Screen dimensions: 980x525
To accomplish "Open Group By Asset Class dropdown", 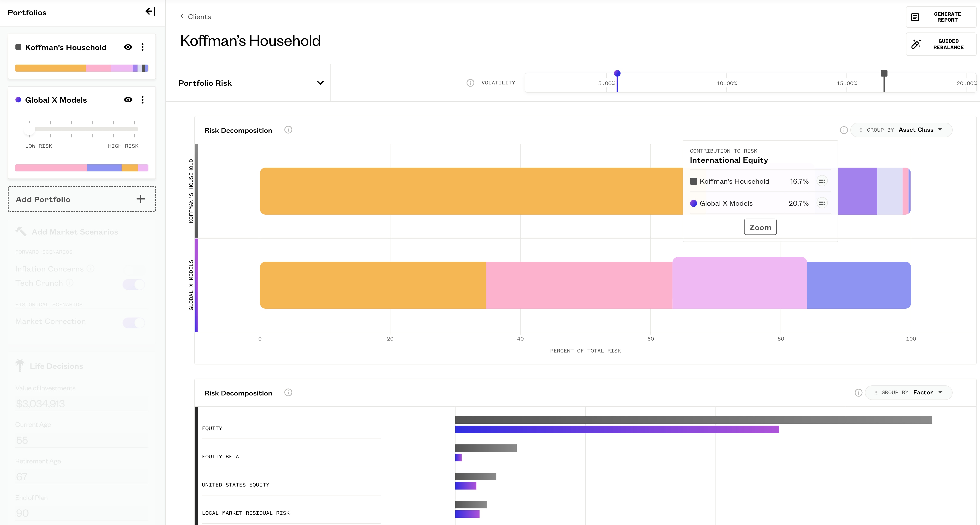I will (x=901, y=130).
